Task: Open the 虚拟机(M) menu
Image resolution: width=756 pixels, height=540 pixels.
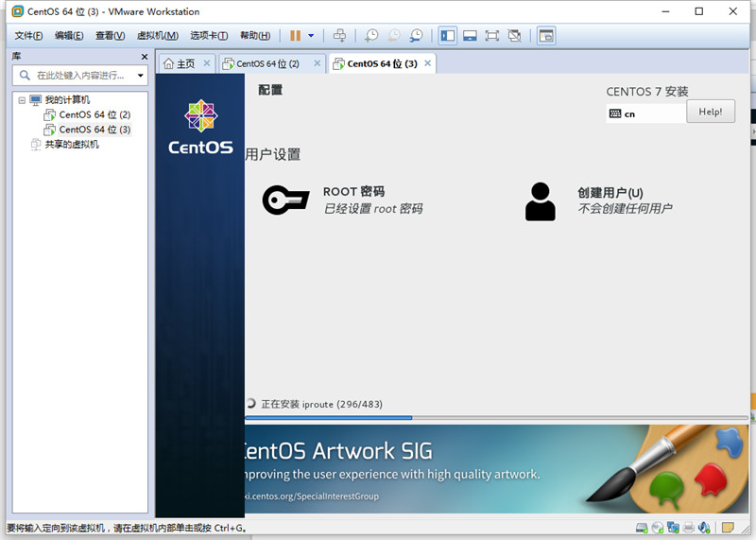Action: (158, 36)
